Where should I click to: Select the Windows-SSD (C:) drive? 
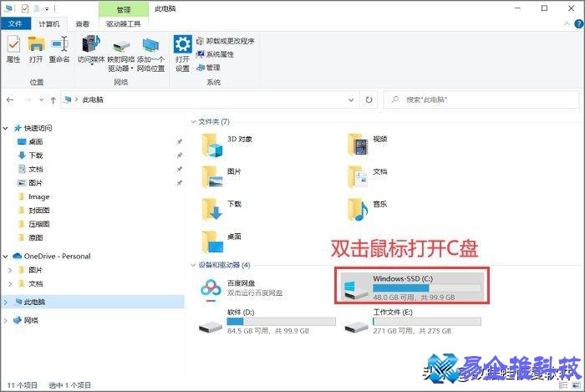(x=412, y=288)
